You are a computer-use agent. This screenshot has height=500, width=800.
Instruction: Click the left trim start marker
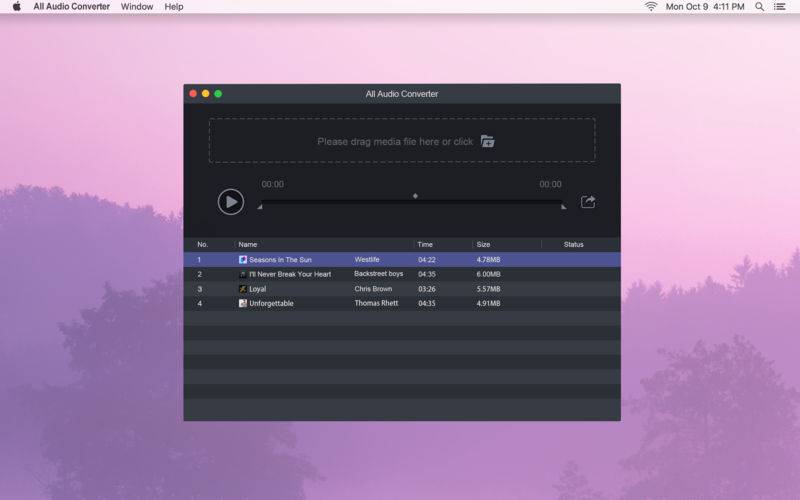pyautogui.click(x=260, y=207)
